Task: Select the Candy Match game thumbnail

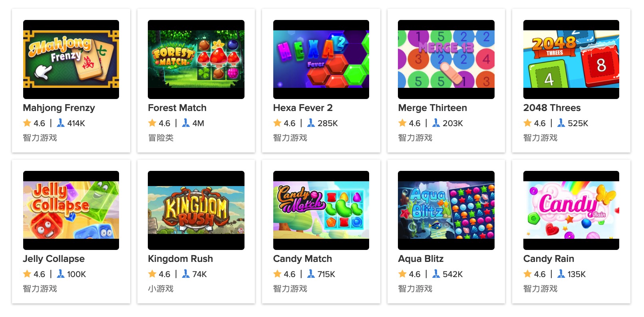Action: tap(321, 210)
